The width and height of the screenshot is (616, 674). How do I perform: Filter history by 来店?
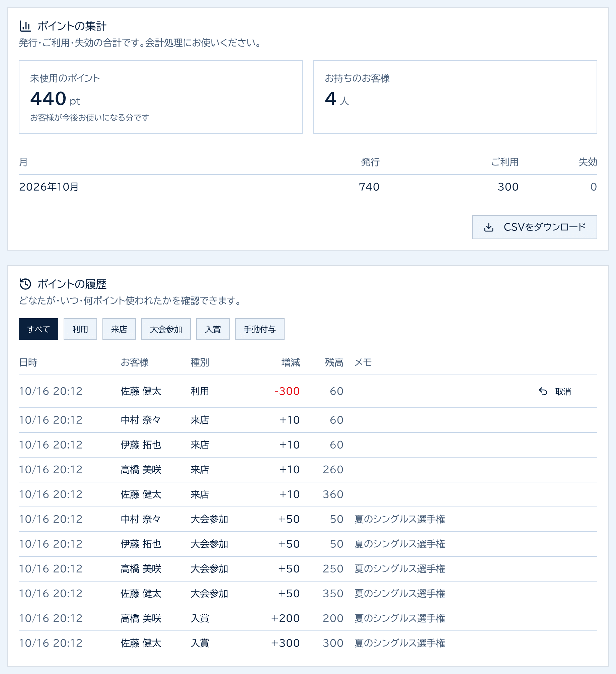[x=119, y=329]
